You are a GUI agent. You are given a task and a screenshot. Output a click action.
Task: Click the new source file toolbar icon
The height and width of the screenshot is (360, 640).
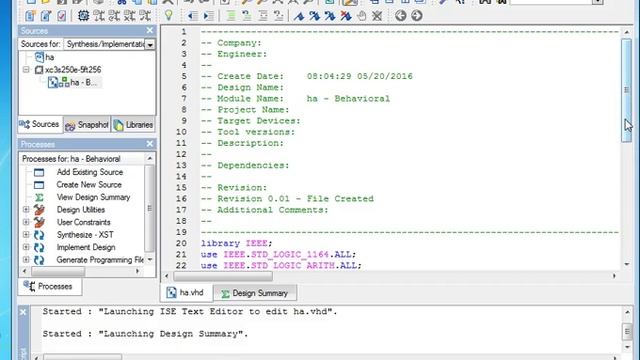pyautogui.click(x=30, y=16)
